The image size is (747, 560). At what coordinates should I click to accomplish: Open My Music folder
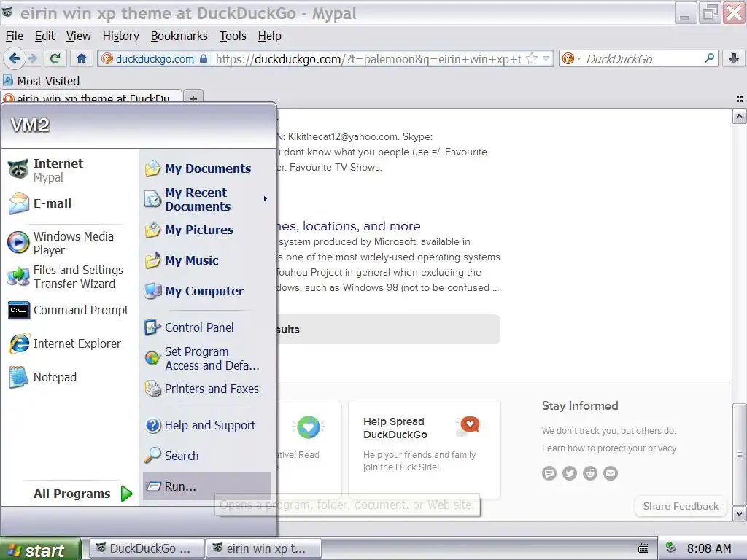pos(206,260)
